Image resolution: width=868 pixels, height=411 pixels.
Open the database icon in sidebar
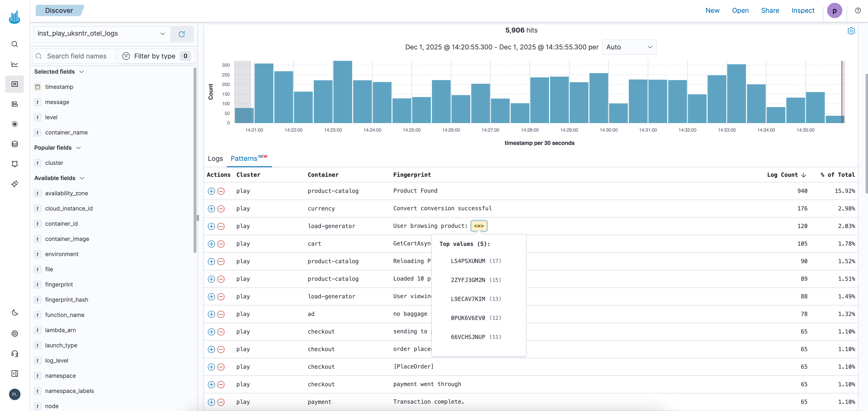(x=15, y=144)
